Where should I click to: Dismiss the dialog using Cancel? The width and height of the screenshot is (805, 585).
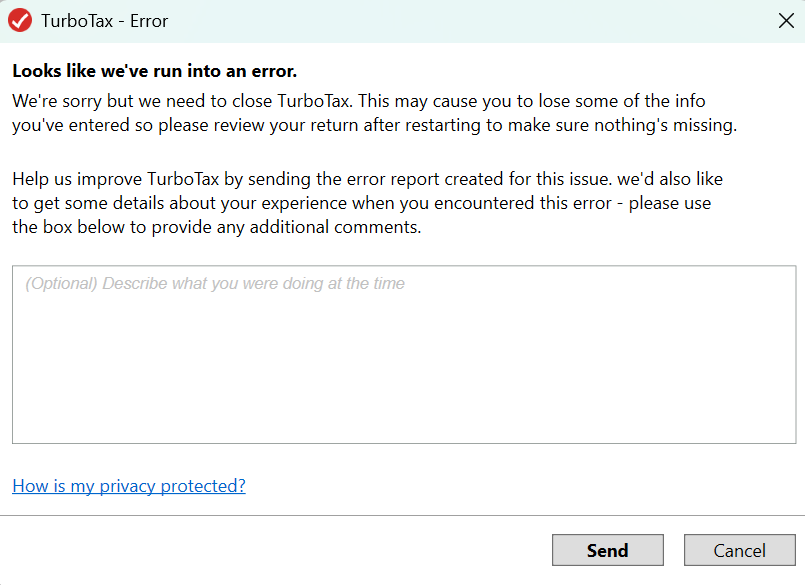click(739, 550)
